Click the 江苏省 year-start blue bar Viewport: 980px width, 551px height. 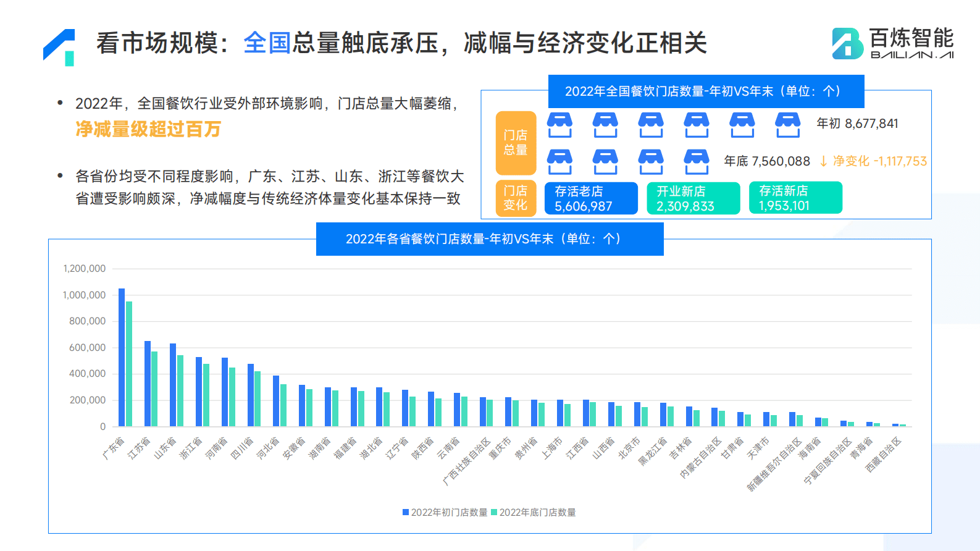[x=148, y=384]
